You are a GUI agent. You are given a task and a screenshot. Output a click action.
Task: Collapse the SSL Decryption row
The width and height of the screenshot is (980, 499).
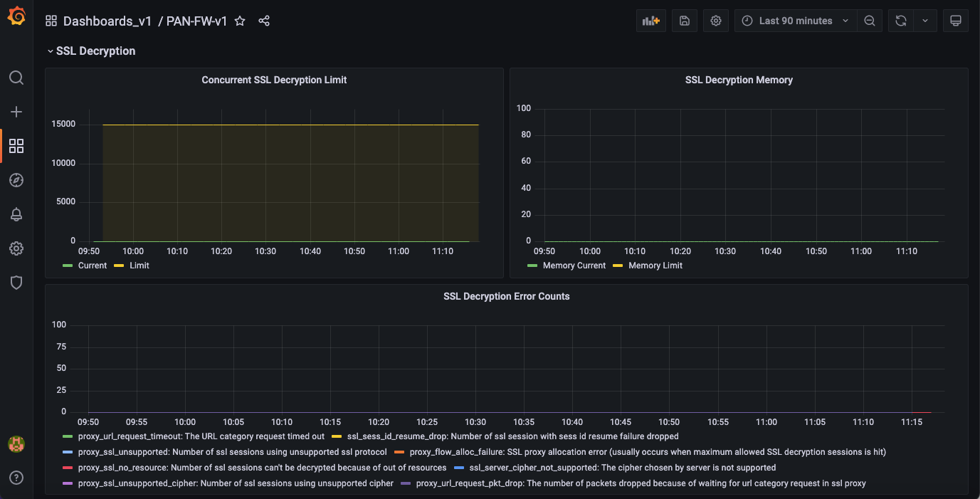(x=91, y=51)
